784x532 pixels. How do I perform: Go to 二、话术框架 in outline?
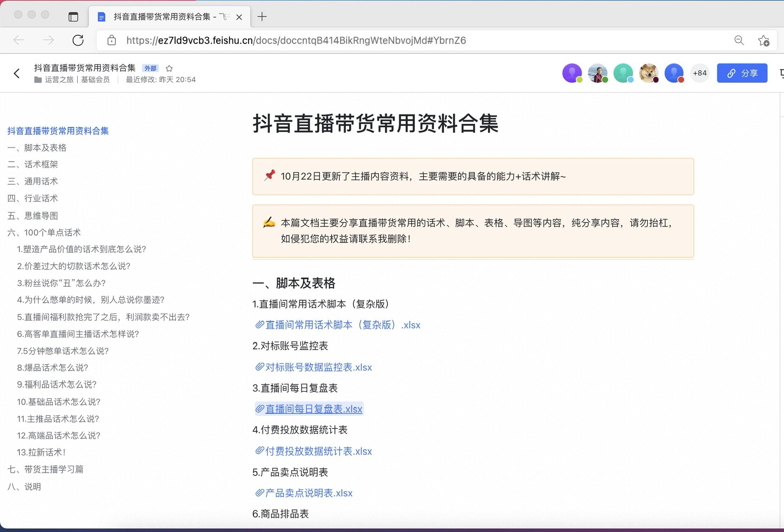pos(33,164)
